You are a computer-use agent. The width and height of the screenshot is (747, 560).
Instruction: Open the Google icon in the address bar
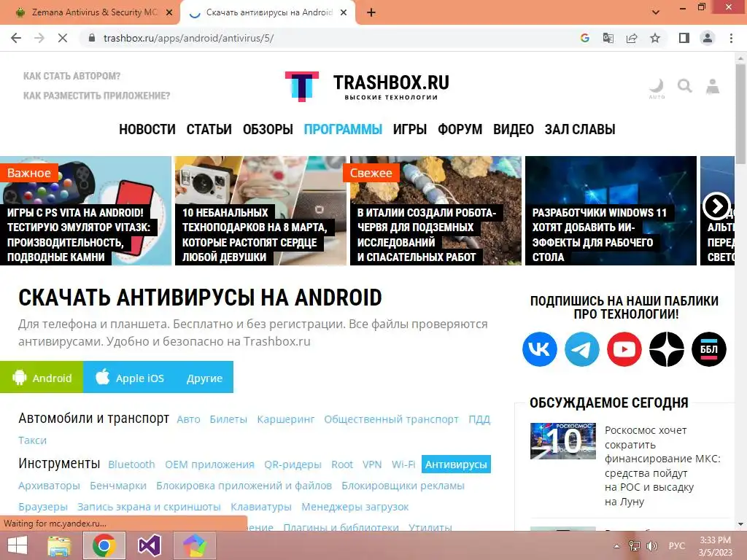pos(585,38)
